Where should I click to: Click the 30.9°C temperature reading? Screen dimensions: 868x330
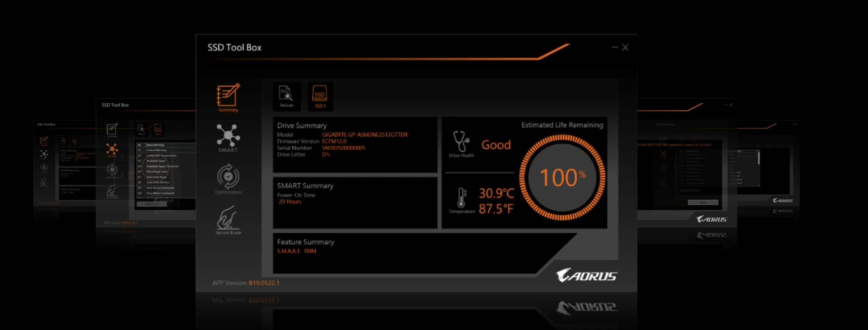click(x=497, y=193)
